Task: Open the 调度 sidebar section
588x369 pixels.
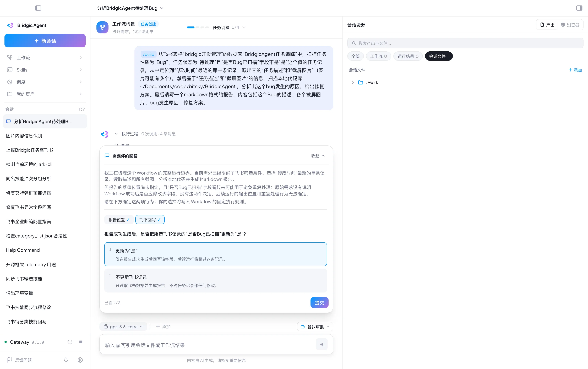Action: (45, 82)
